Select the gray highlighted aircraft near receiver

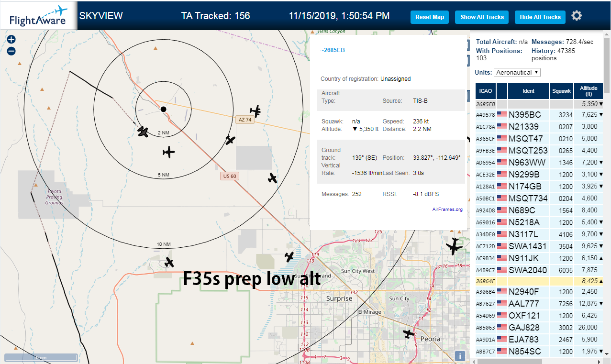[x=143, y=132]
